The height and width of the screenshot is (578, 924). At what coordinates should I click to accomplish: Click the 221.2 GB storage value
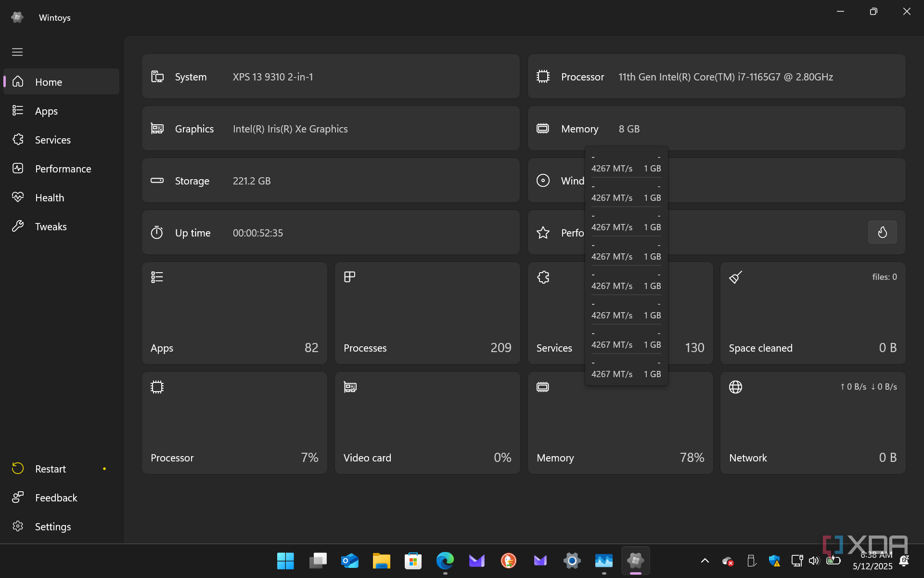point(252,181)
